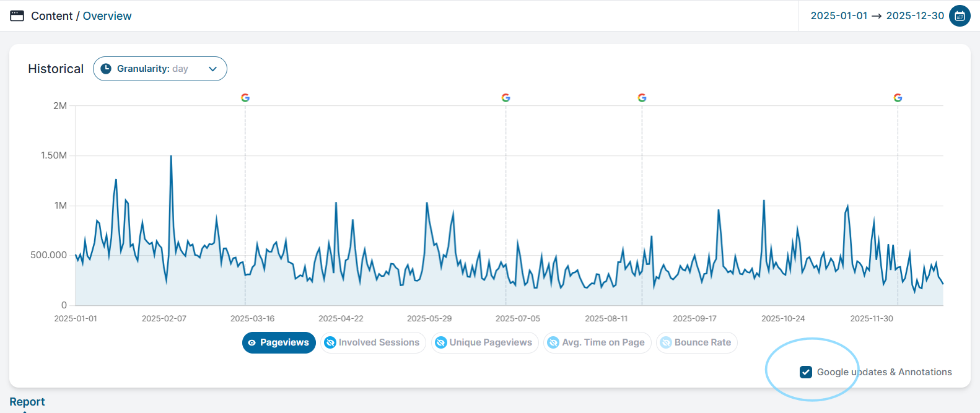Switch to the Report tab
The height and width of the screenshot is (413, 980).
pos(27,402)
